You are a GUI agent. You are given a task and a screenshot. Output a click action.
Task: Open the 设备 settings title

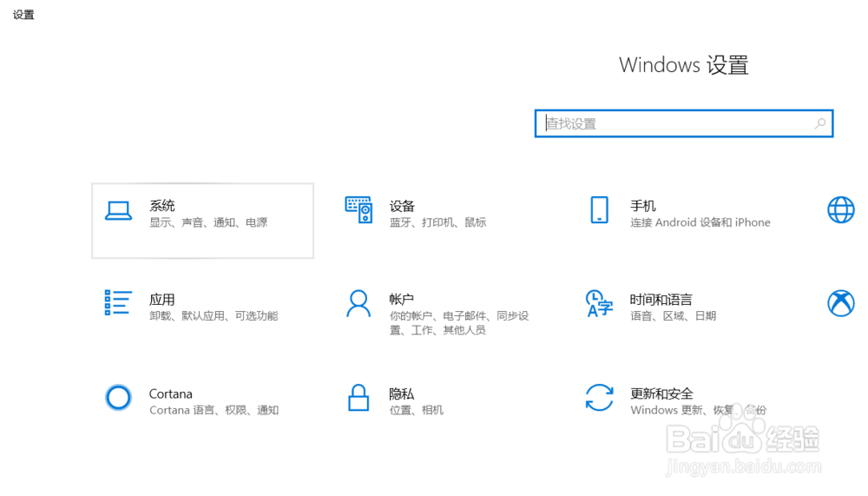[x=402, y=206]
